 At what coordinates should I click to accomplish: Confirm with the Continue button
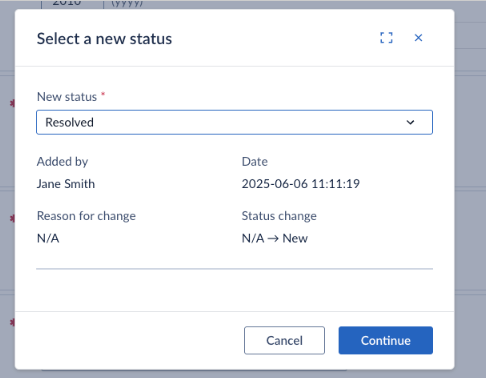[386, 340]
